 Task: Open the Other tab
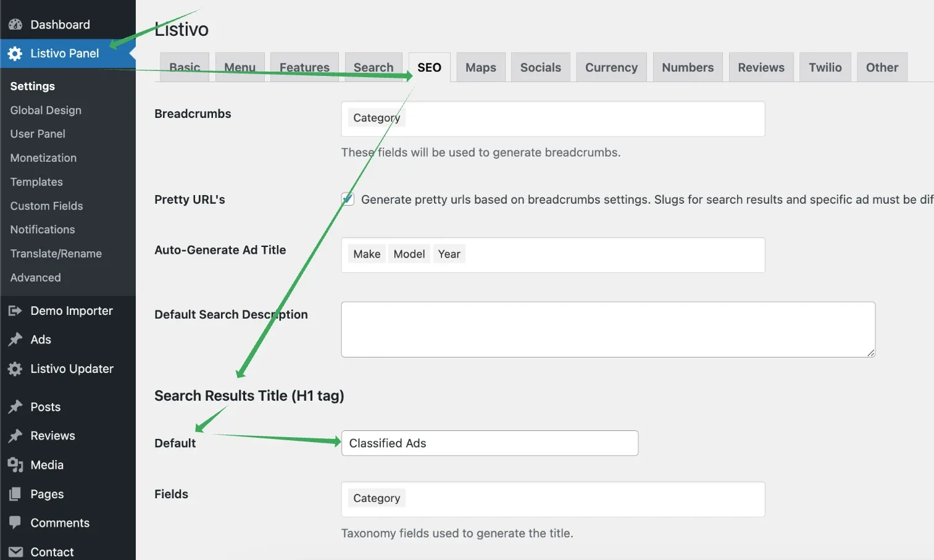coord(882,67)
